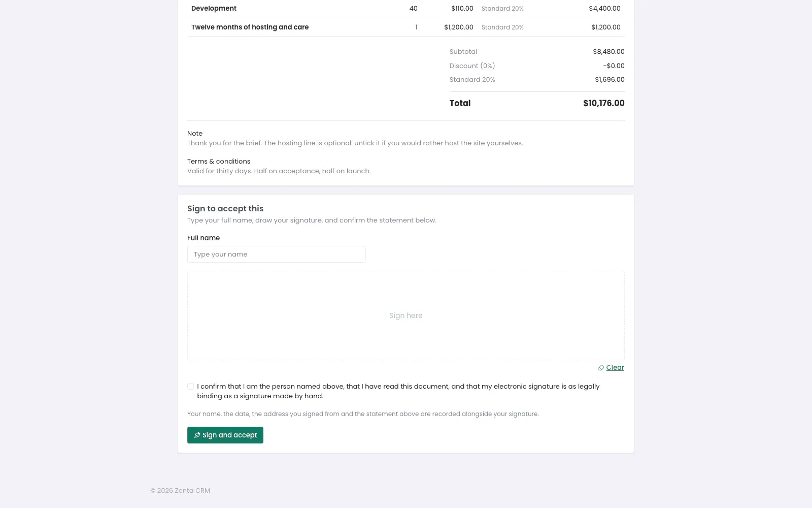Viewport: 812px width, 508px height.
Task: Submit with the Sign and accept button
Action: click(225, 435)
